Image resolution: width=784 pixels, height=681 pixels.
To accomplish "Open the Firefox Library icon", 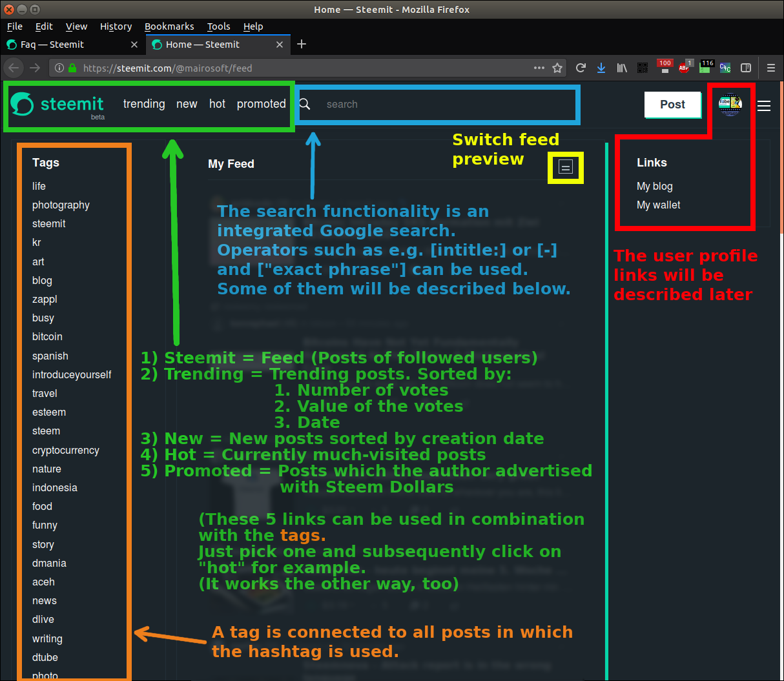I will coord(622,68).
